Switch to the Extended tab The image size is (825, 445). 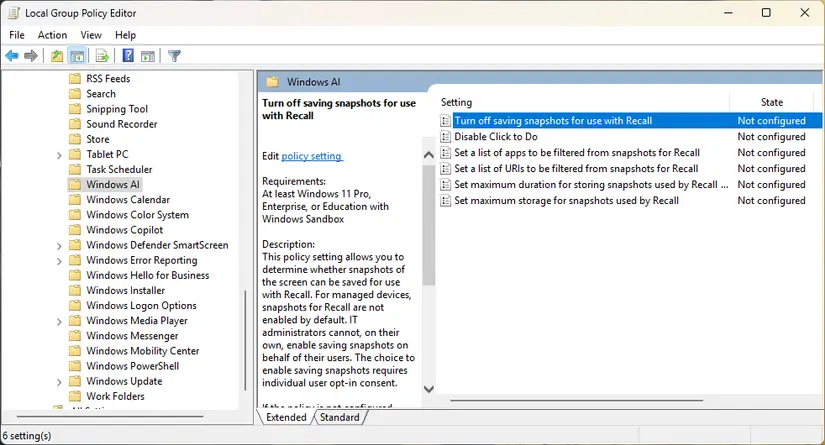[286, 417]
